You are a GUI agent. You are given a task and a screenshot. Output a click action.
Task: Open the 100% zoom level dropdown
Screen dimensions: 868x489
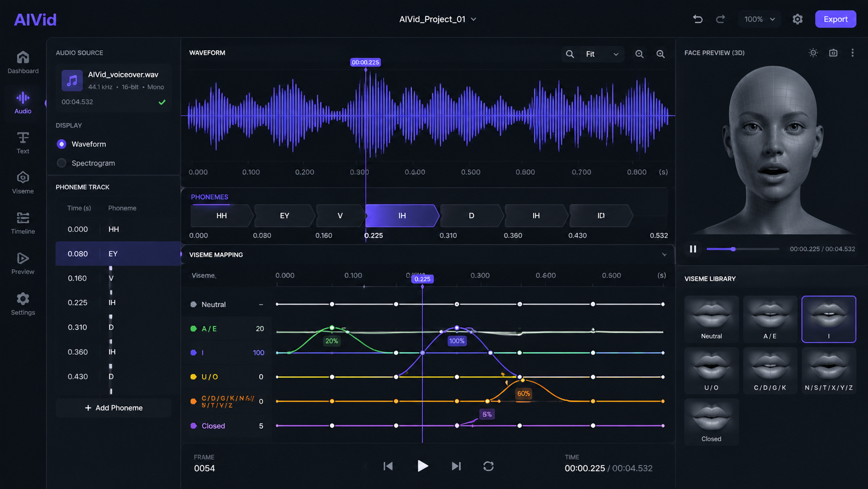tap(759, 19)
